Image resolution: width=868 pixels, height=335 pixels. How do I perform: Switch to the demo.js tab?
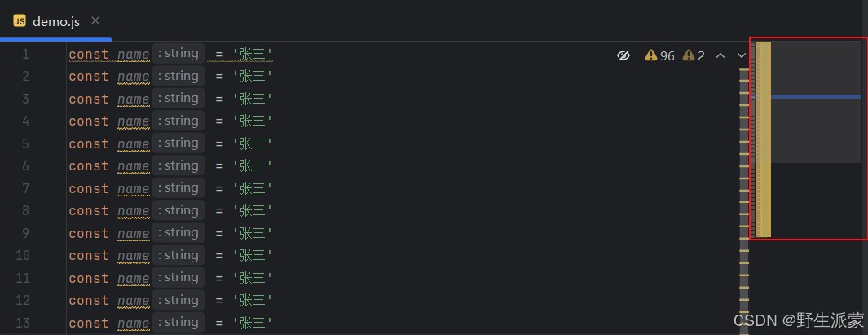55,21
